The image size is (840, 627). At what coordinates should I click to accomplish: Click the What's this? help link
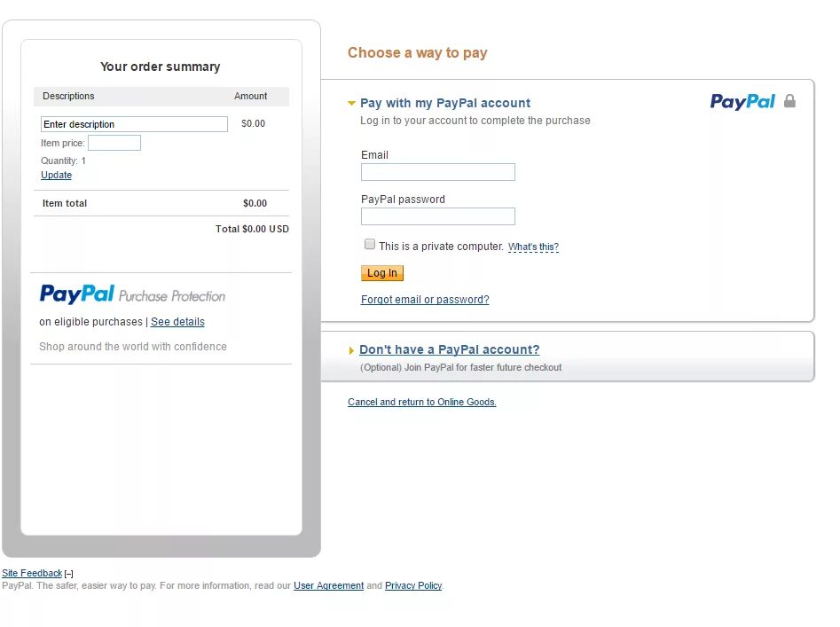(x=533, y=247)
